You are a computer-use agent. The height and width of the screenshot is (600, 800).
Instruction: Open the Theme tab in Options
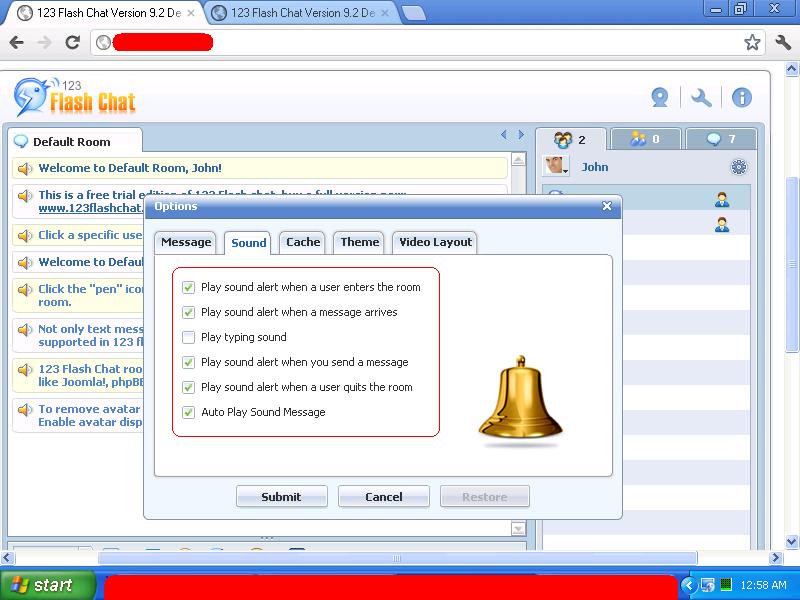(360, 242)
